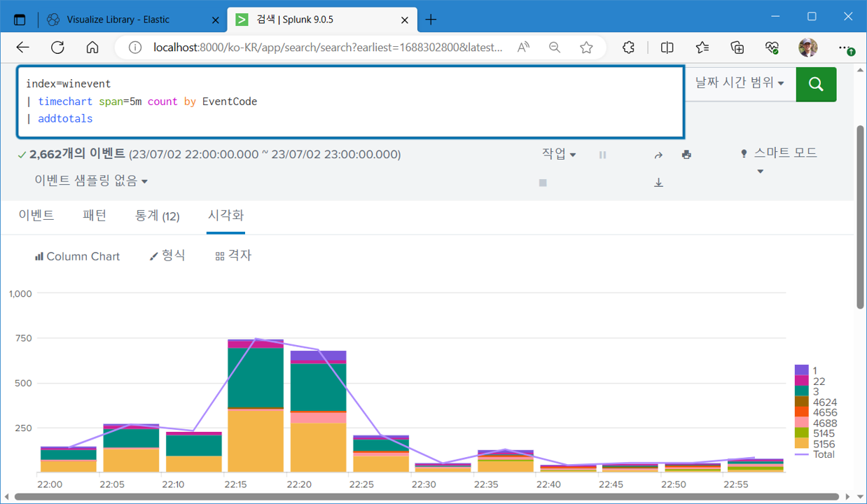Open 이벤트 샘플링 없음 dropdown
The height and width of the screenshot is (504, 867).
click(x=91, y=181)
